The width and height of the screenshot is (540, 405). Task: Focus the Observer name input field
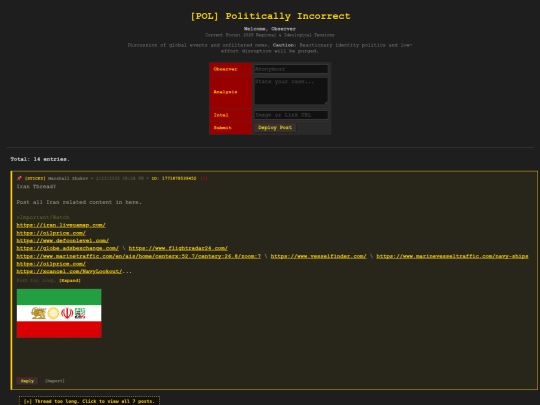tap(291, 69)
